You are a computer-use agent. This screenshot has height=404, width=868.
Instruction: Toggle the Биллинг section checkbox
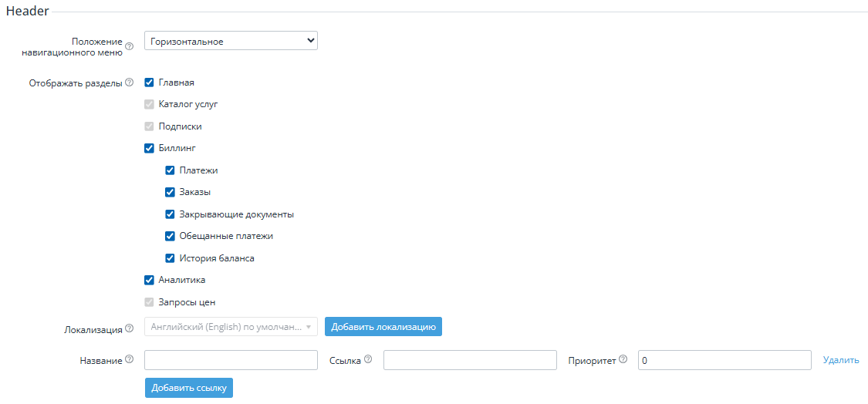point(149,148)
